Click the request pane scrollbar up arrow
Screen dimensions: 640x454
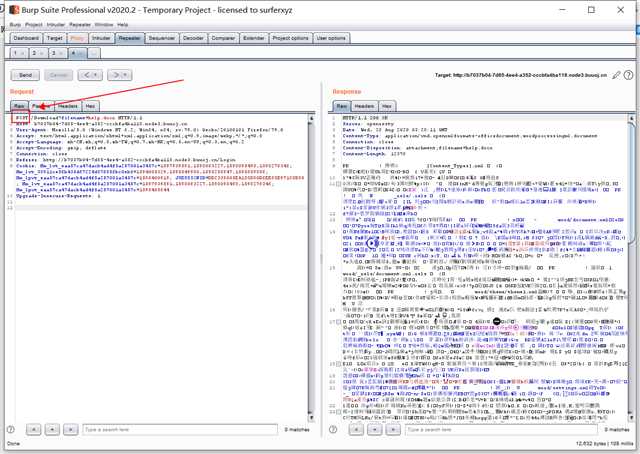311,118
